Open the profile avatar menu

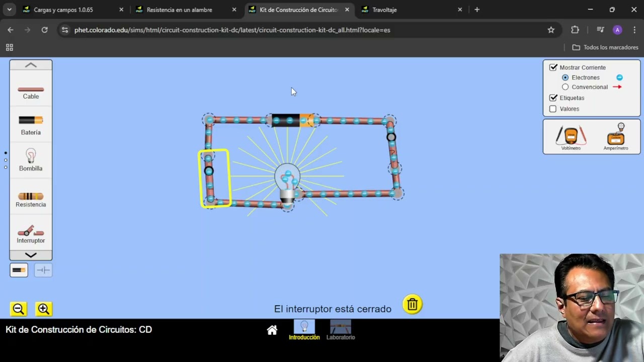617,30
